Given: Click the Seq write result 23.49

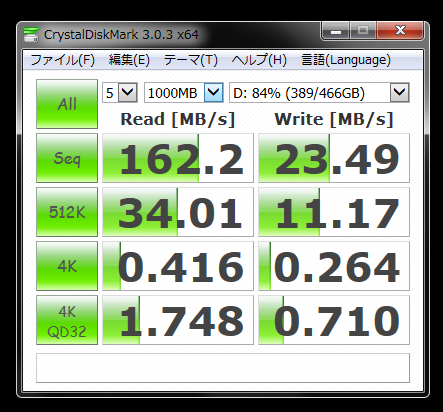Looking at the screenshot, I should tap(334, 158).
